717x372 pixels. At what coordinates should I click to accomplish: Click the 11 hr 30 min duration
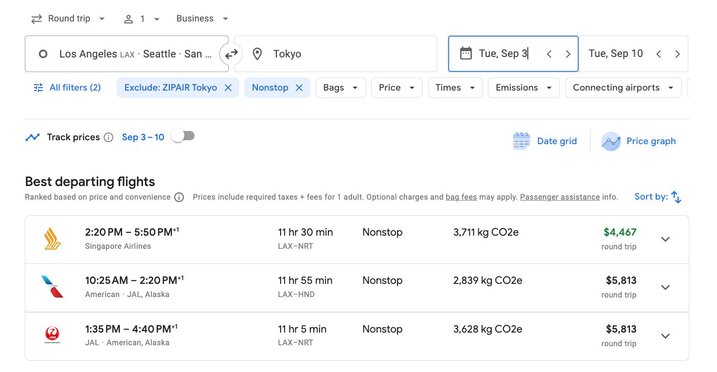click(x=305, y=232)
